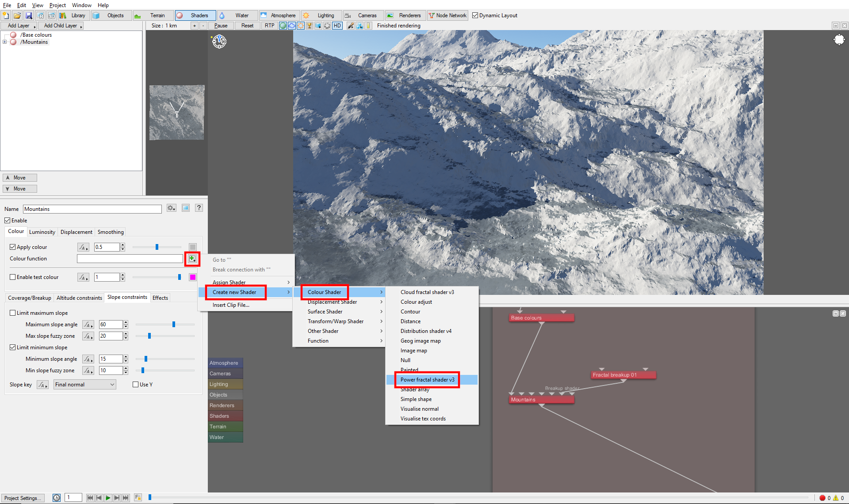Open the Library toolbar button

(73, 15)
